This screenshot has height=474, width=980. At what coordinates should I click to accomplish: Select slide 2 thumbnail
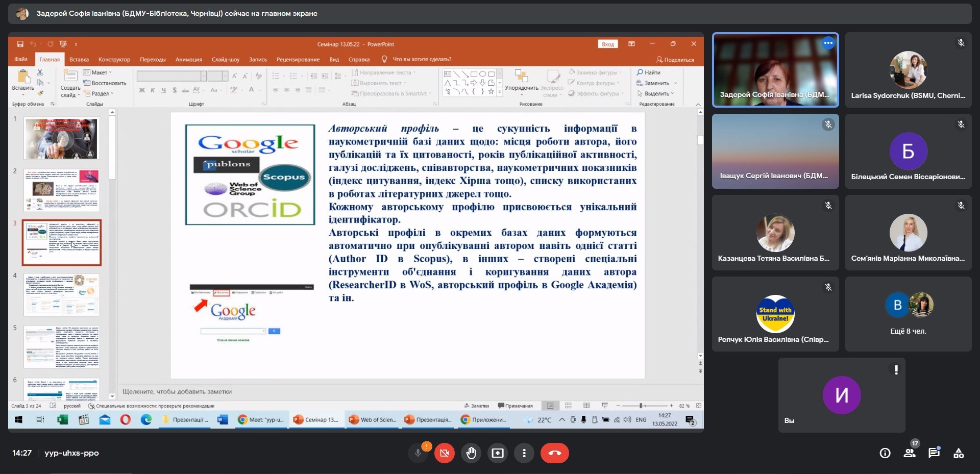[62, 190]
